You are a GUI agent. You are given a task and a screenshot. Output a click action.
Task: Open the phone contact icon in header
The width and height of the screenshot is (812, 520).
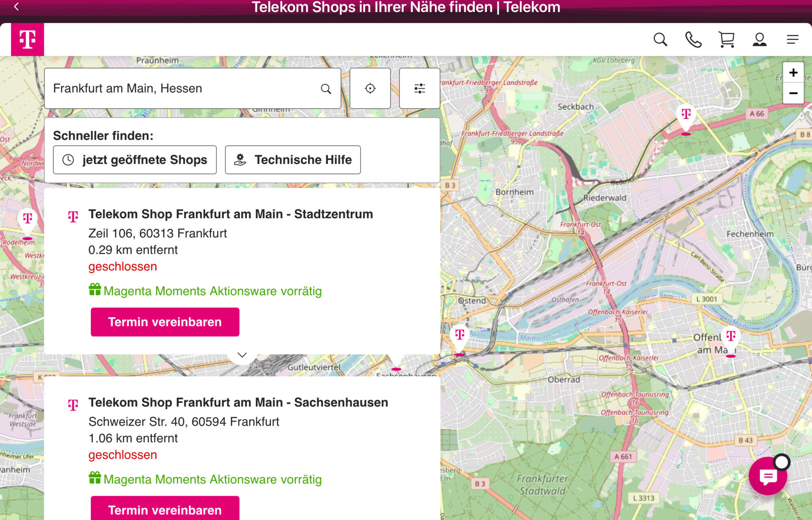pyautogui.click(x=693, y=39)
